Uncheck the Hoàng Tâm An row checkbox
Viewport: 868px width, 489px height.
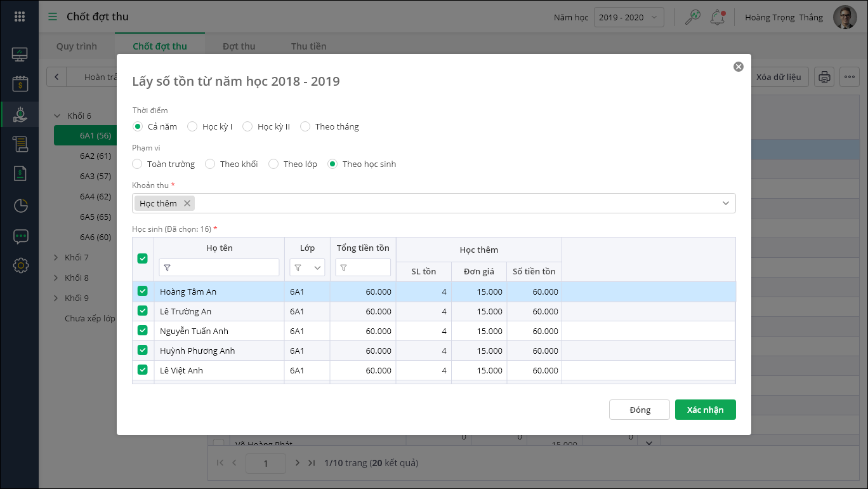[143, 291]
